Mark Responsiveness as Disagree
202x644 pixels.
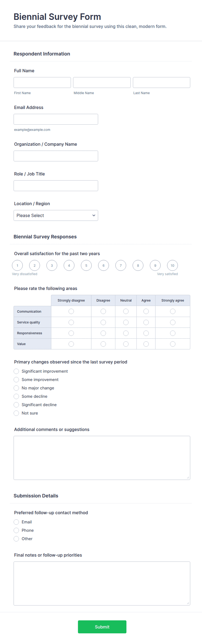click(x=103, y=333)
